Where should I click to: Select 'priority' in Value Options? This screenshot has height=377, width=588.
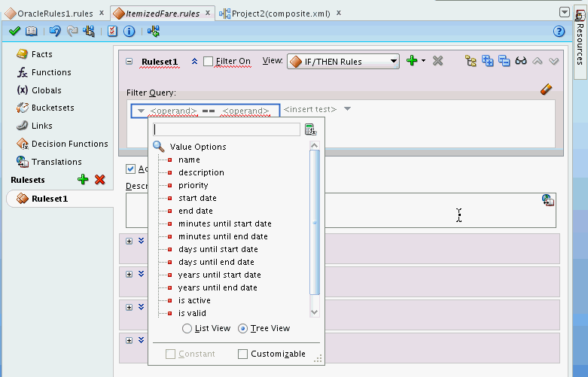tap(193, 186)
